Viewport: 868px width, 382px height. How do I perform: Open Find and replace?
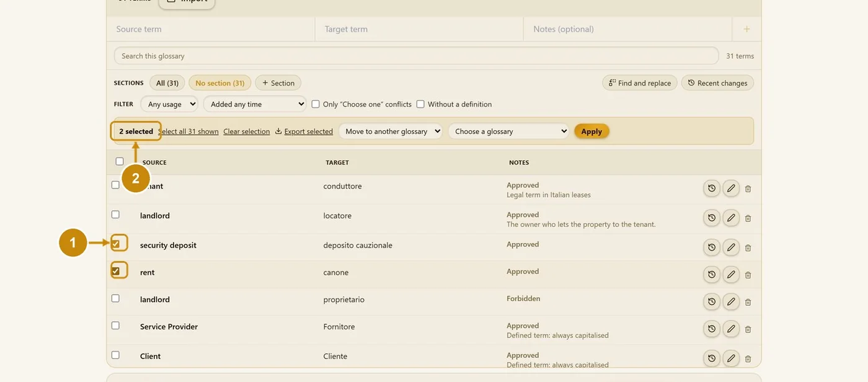pos(640,83)
